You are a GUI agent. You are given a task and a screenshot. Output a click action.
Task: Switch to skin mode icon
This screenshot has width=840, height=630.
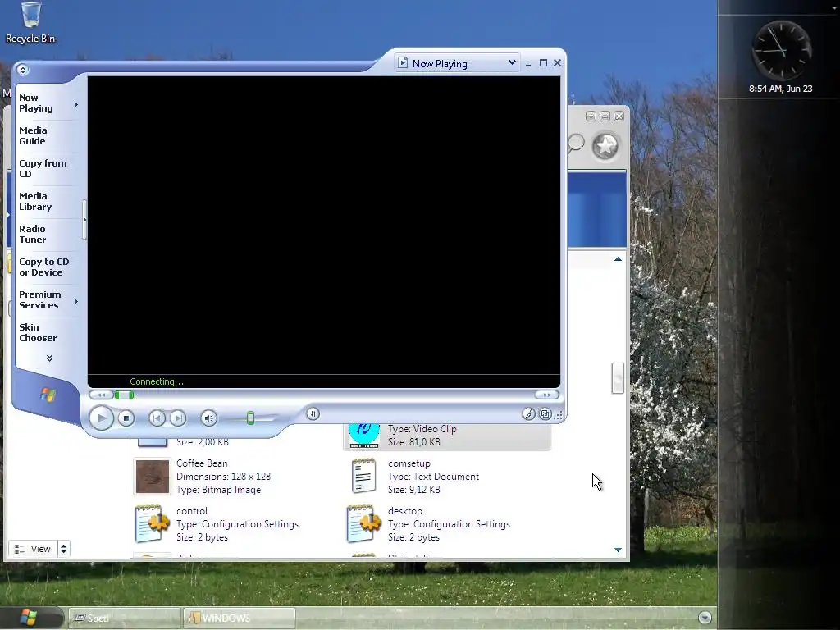(546, 413)
